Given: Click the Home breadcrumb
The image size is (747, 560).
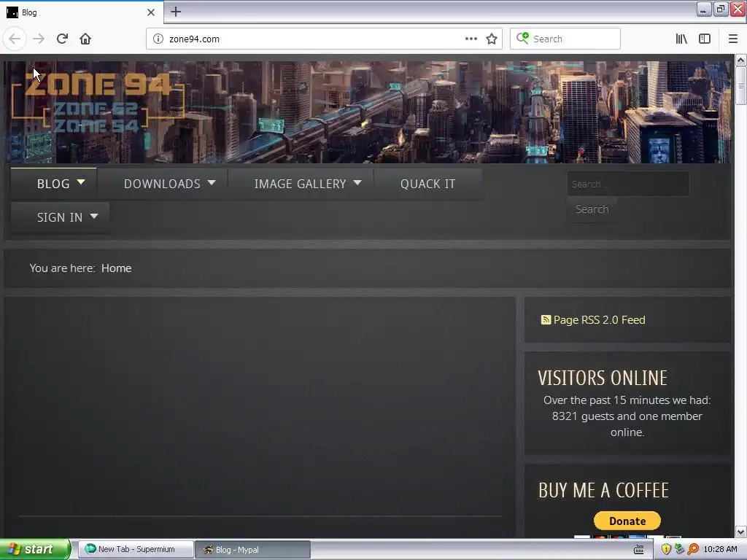Looking at the screenshot, I should pos(116,268).
